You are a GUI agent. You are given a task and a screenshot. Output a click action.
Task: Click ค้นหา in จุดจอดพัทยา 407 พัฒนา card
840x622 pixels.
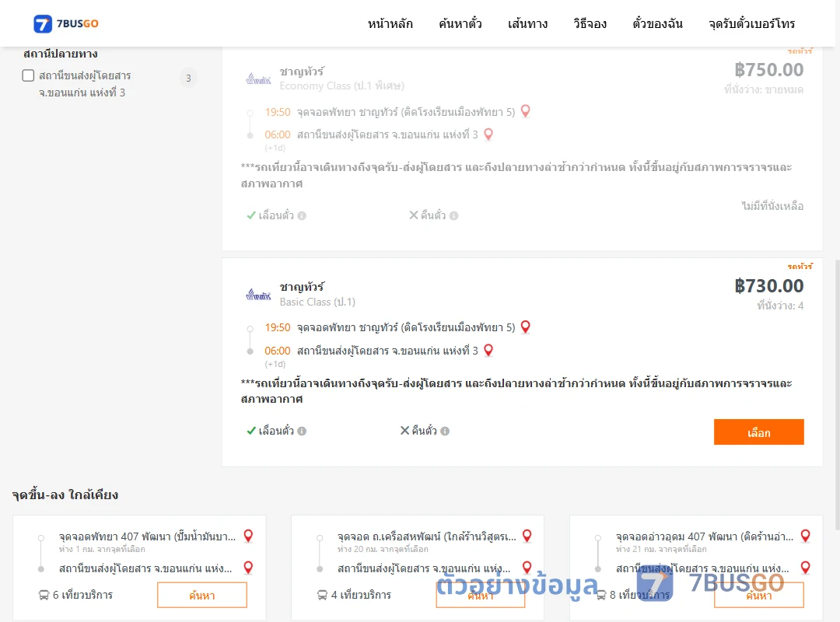(x=202, y=596)
